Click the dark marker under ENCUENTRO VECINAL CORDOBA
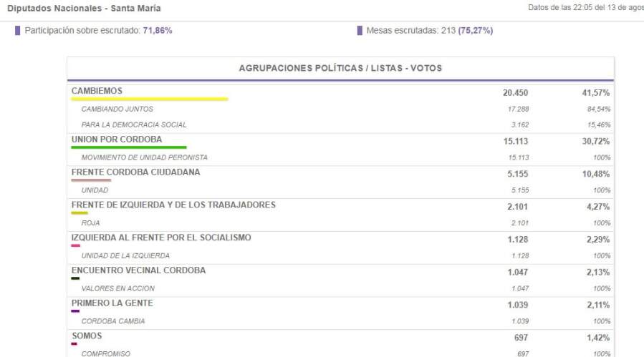This screenshot has height=357, width=644. [x=75, y=278]
